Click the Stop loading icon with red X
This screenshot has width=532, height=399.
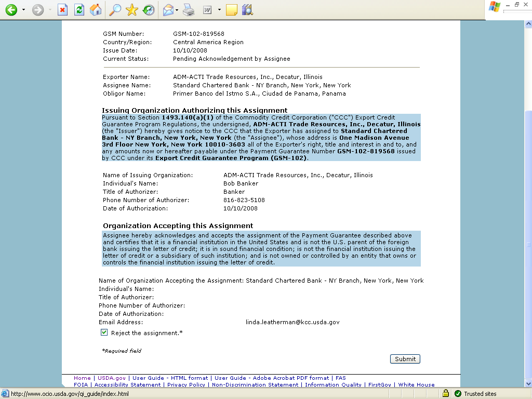pos(62,10)
